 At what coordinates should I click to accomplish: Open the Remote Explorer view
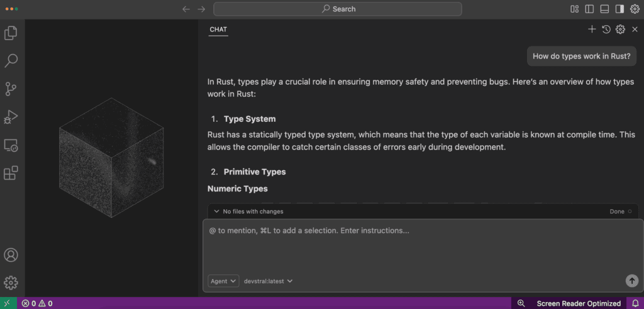11,145
